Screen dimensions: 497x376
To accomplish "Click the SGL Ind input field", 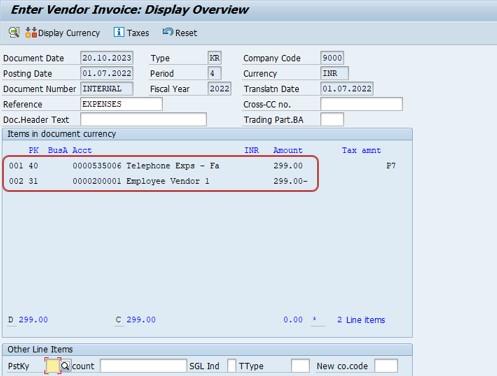I will pyautogui.click(x=232, y=366).
